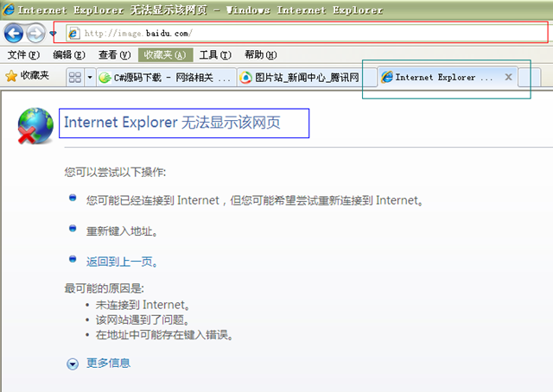Click the 未连接到 Internet reason text
This screenshot has width=553, height=392.
click(x=143, y=305)
